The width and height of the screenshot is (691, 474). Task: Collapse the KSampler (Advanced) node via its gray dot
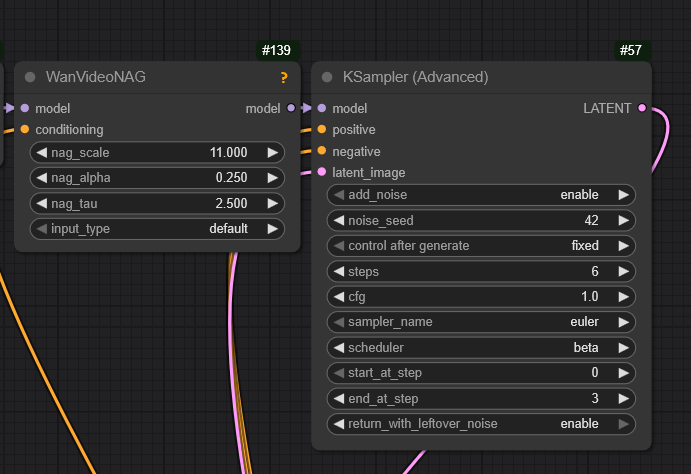click(327, 77)
